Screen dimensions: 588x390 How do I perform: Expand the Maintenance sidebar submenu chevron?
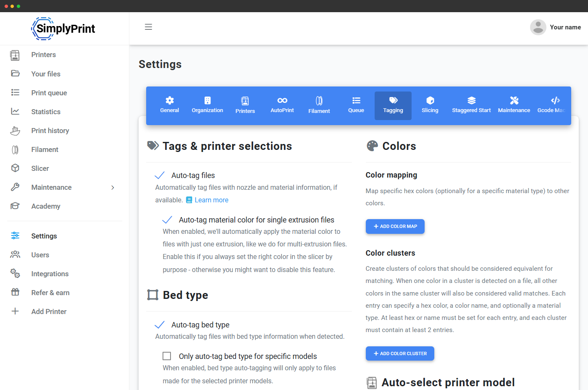point(113,187)
